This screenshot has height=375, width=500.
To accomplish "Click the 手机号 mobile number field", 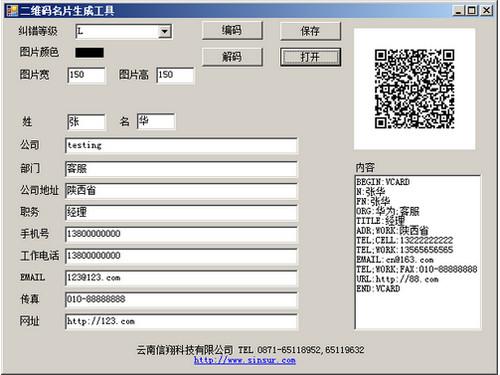I will (181, 235).
